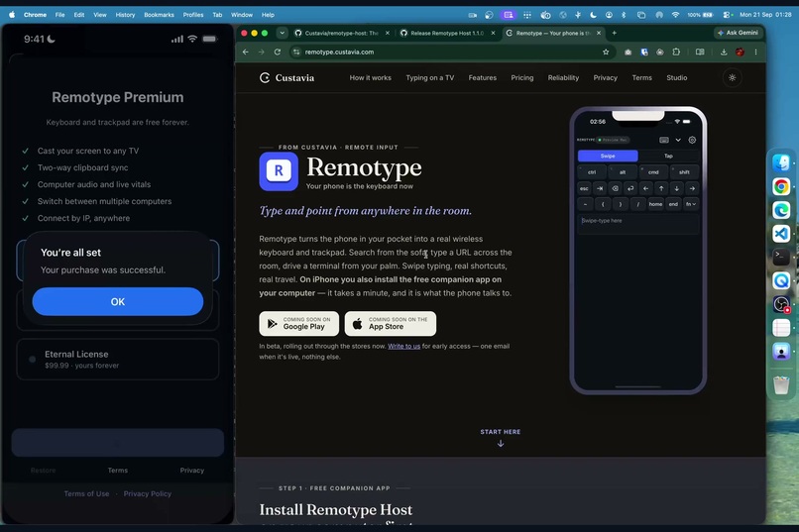
Task: Close the Release Remotype Host tab
Action: point(493,33)
